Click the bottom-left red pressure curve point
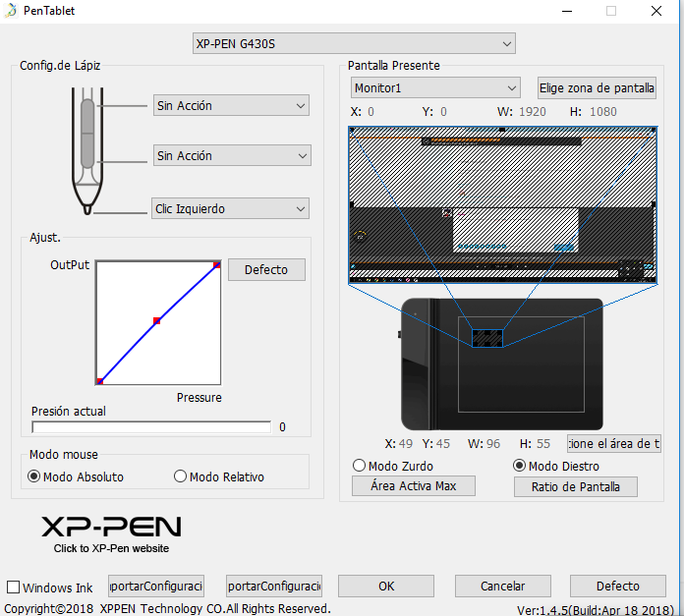684x616 pixels. point(100,381)
